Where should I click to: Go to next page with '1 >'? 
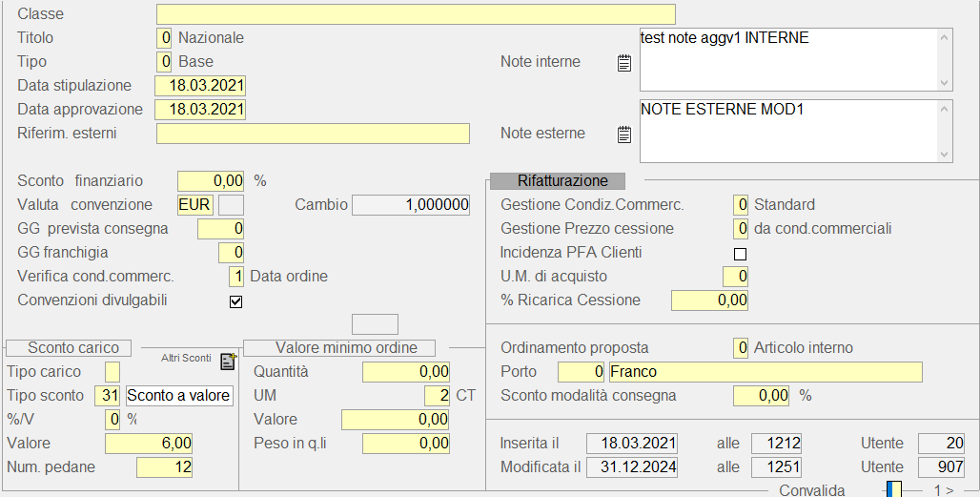[943, 490]
